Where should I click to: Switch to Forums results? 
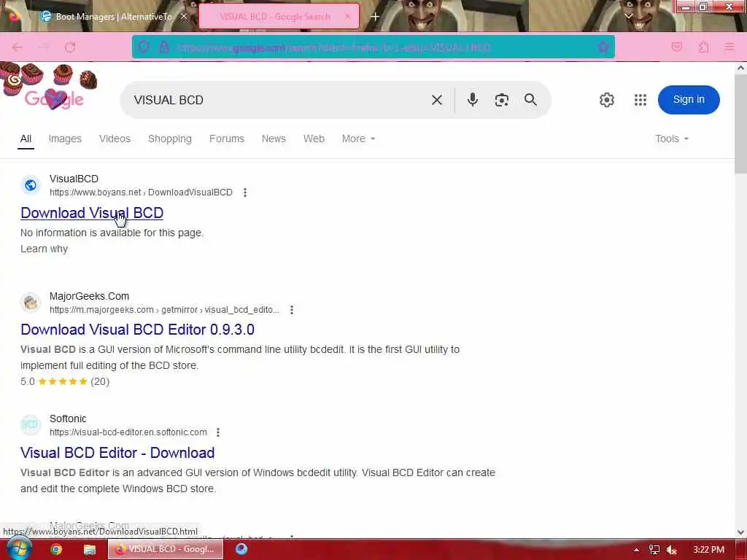[227, 139]
